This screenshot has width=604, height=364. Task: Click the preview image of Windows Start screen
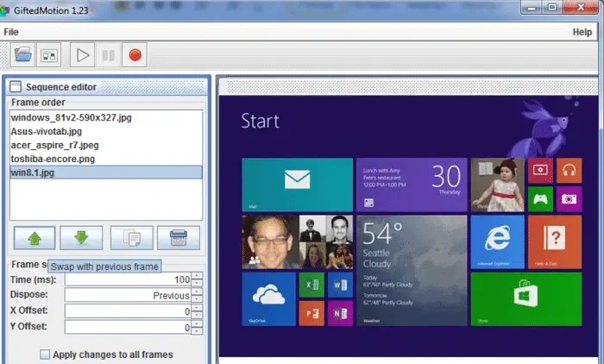409,227
